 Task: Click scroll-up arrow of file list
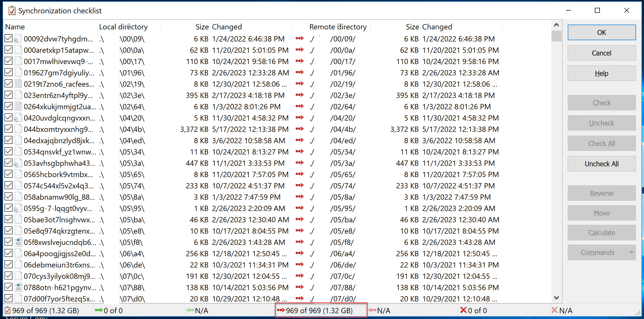point(556,25)
